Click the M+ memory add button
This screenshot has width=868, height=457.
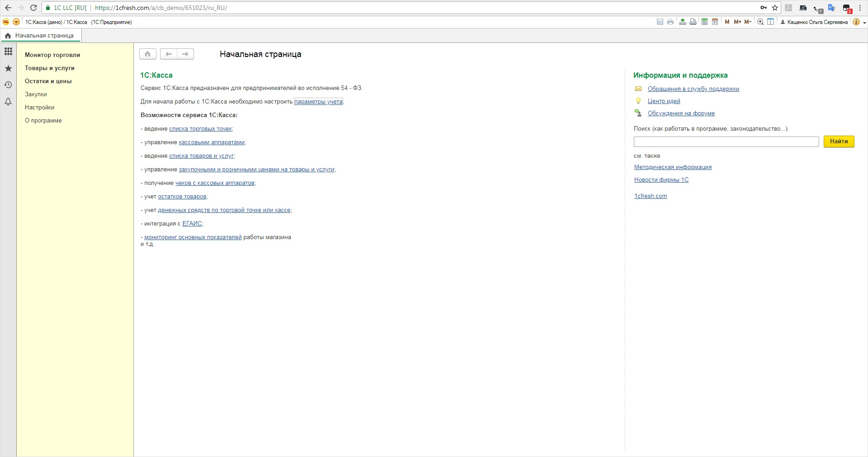click(737, 22)
